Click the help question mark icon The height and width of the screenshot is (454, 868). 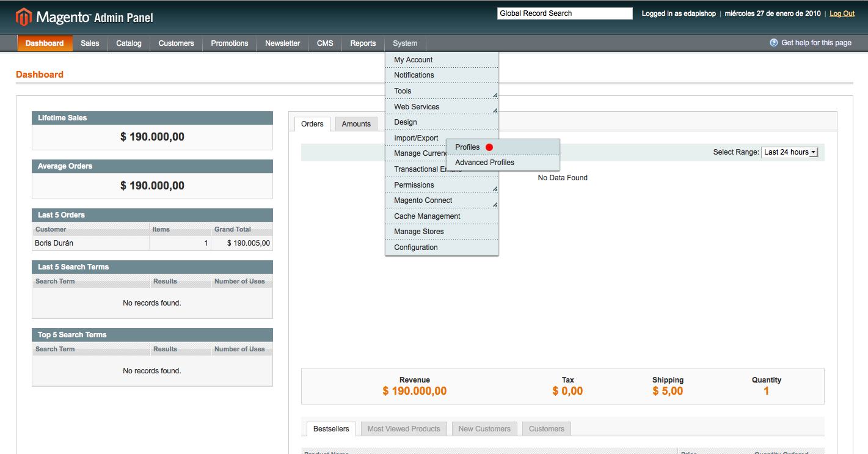(x=773, y=43)
